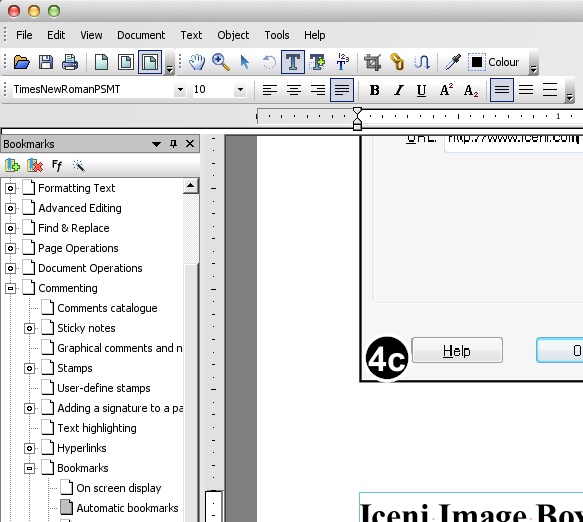
Task: Activate the Text edit T tool
Action: coord(293,62)
